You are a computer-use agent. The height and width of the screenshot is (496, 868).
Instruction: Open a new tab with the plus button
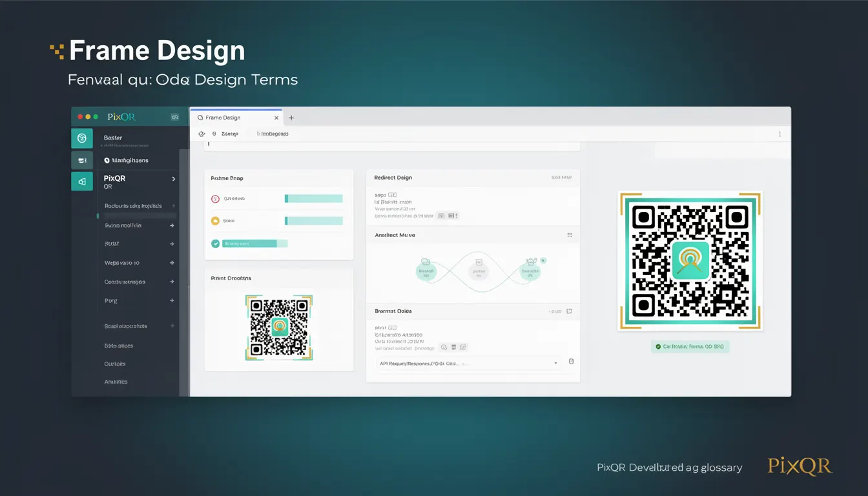tap(291, 118)
